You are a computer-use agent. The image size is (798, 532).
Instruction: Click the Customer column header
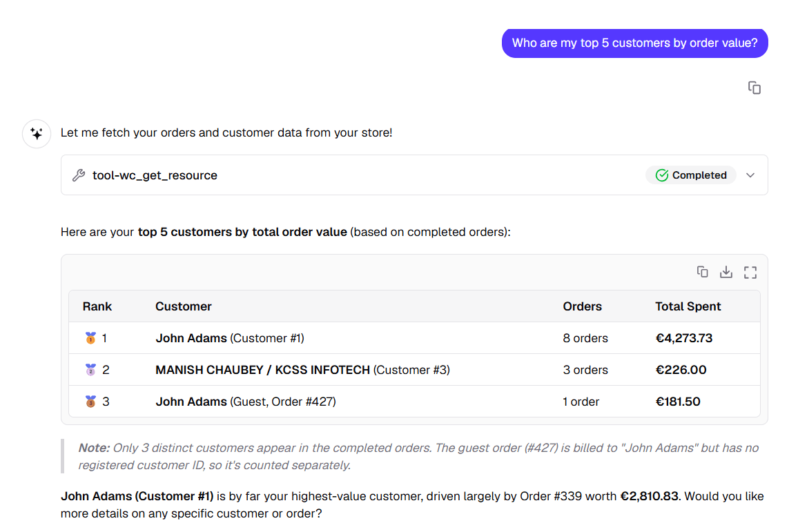tap(183, 306)
